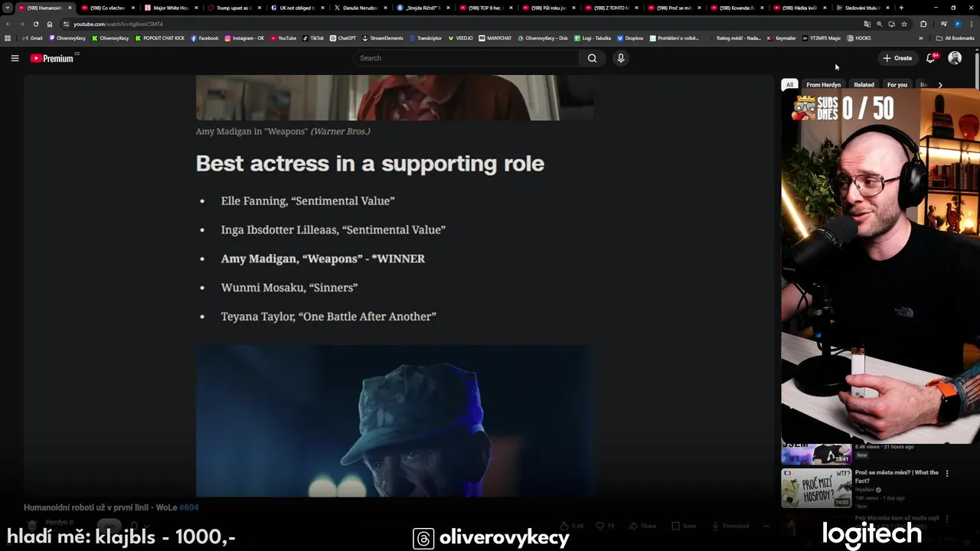The height and width of the screenshot is (551, 980).
Task: Open VEEDIO bookmark
Action: click(461, 37)
